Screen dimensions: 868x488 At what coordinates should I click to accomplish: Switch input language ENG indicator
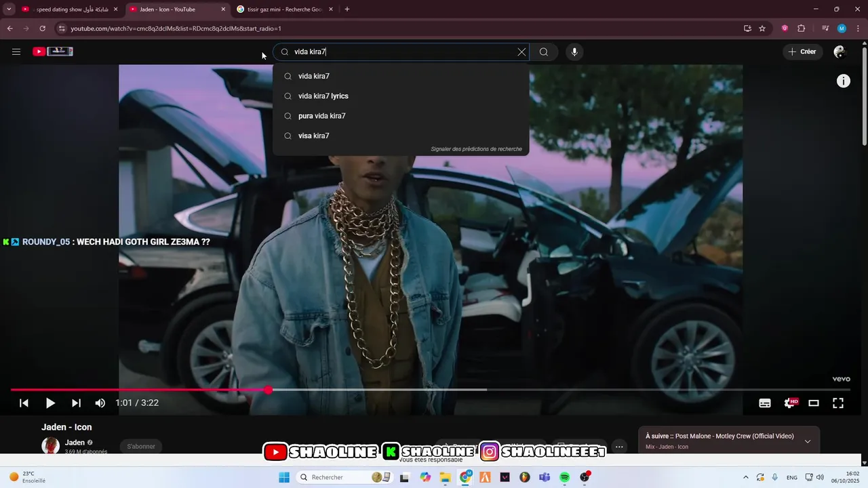[791, 477]
